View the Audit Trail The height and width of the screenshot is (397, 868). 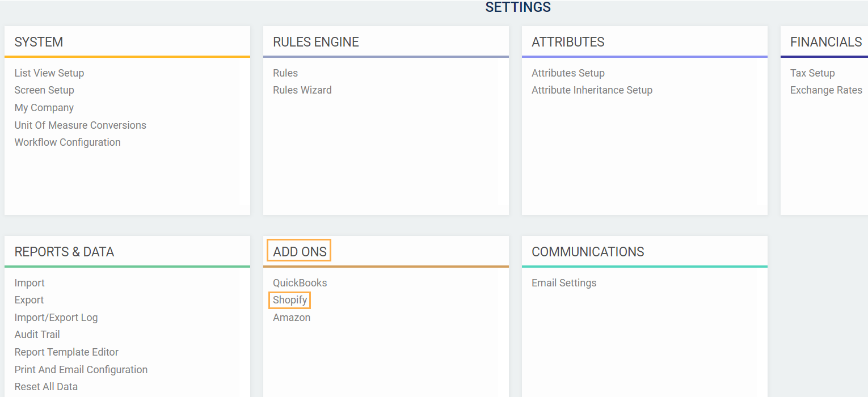(37, 335)
